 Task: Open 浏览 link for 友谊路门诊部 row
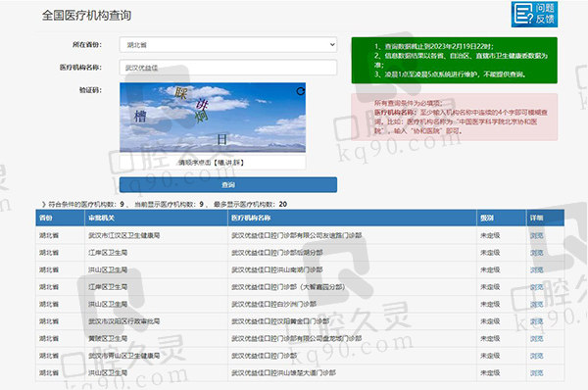tap(537, 235)
